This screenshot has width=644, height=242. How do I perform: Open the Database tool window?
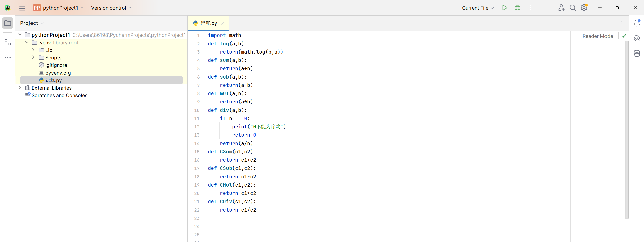637,53
